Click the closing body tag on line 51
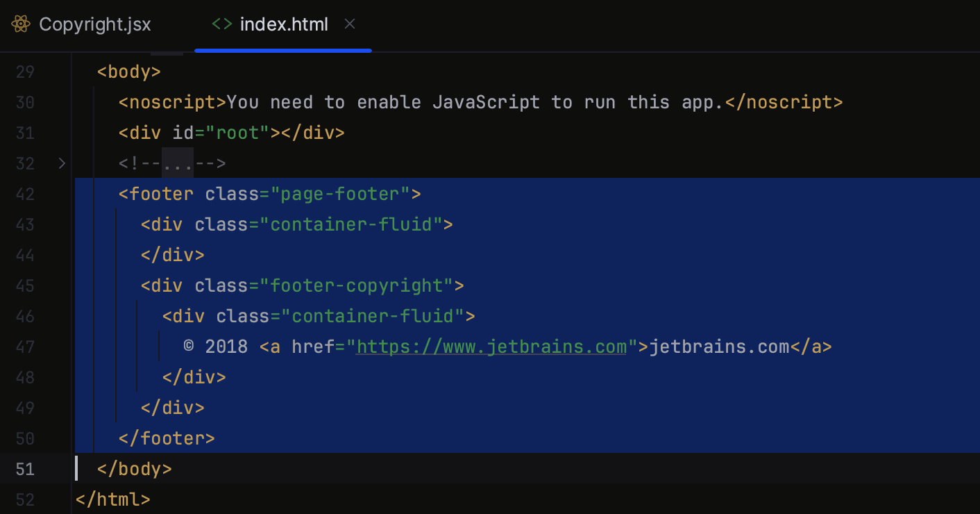 tap(133, 469)
